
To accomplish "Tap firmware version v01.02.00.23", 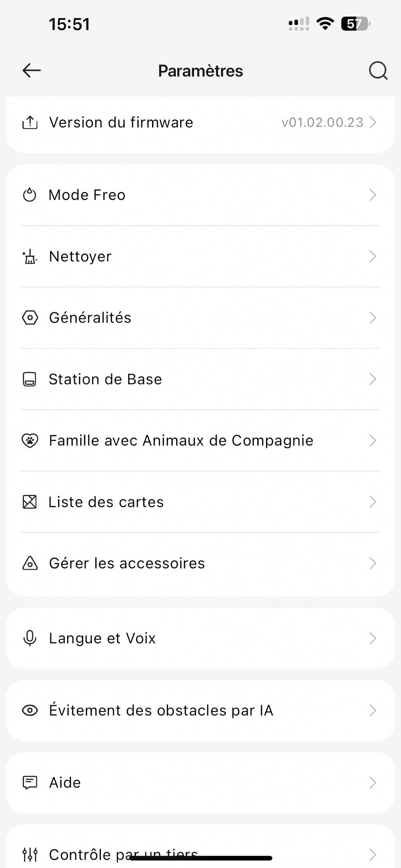I will tap(322, 122).
